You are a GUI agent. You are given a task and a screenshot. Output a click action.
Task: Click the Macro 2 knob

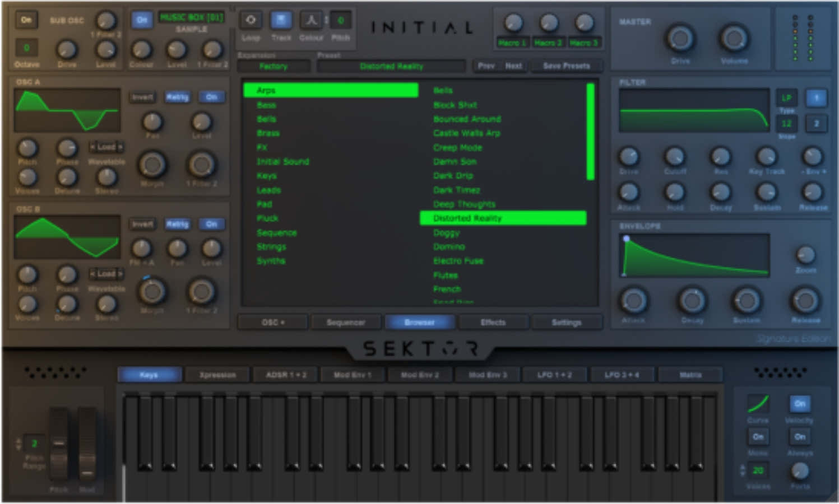[548, 23]
